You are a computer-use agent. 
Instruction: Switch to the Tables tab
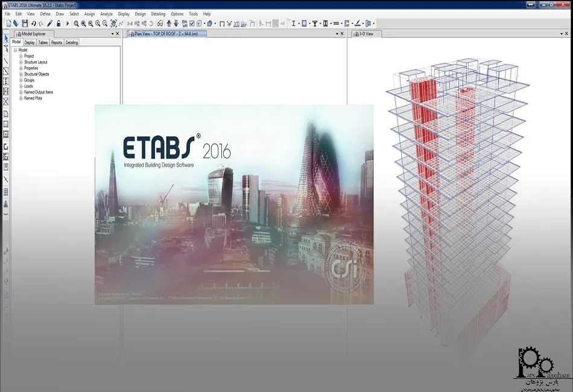(42, 42)
